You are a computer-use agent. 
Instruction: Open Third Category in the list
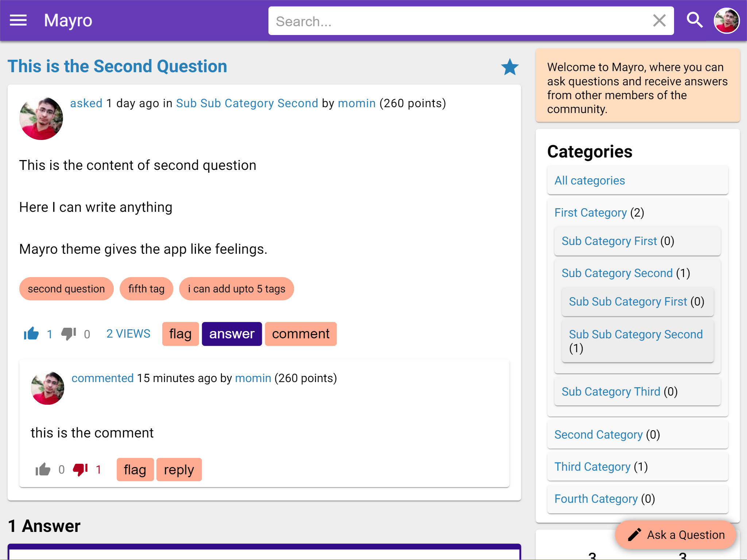[x=592, y=467]
